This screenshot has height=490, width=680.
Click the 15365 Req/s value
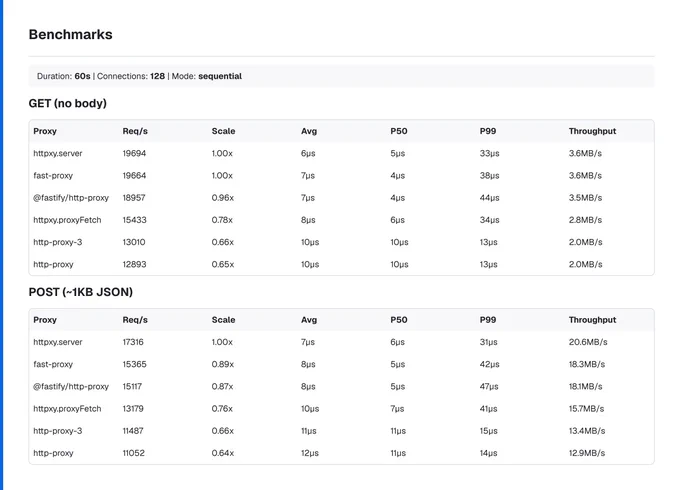point(134,364)
